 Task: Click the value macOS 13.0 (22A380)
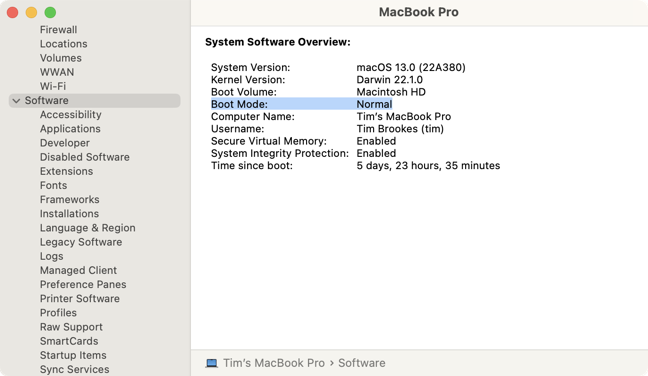coord(411,67)
